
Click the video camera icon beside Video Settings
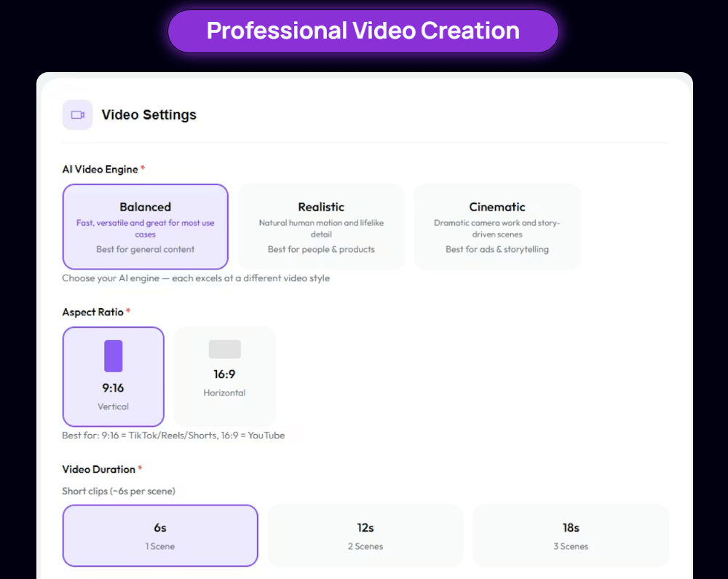point(77,114)
